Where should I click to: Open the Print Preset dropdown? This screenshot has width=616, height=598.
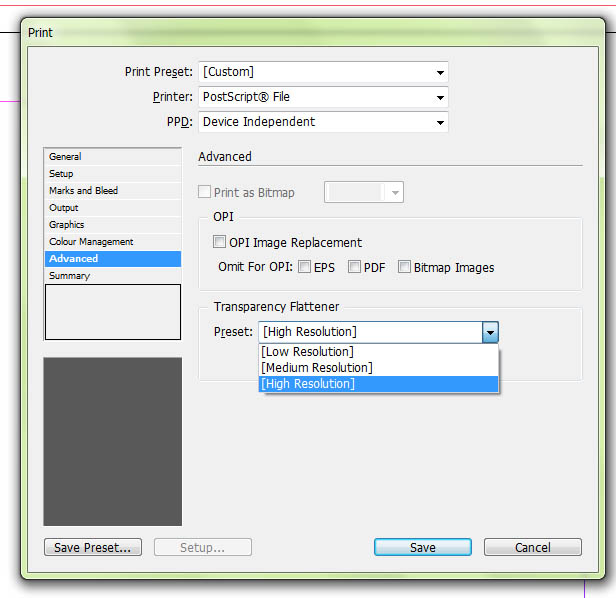click(323, 72)
